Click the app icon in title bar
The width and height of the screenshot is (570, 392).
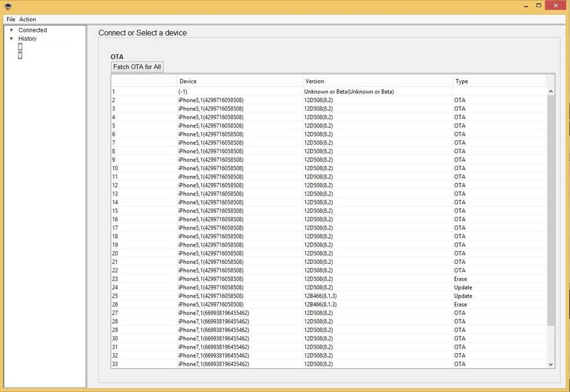[x=8, y=6]
